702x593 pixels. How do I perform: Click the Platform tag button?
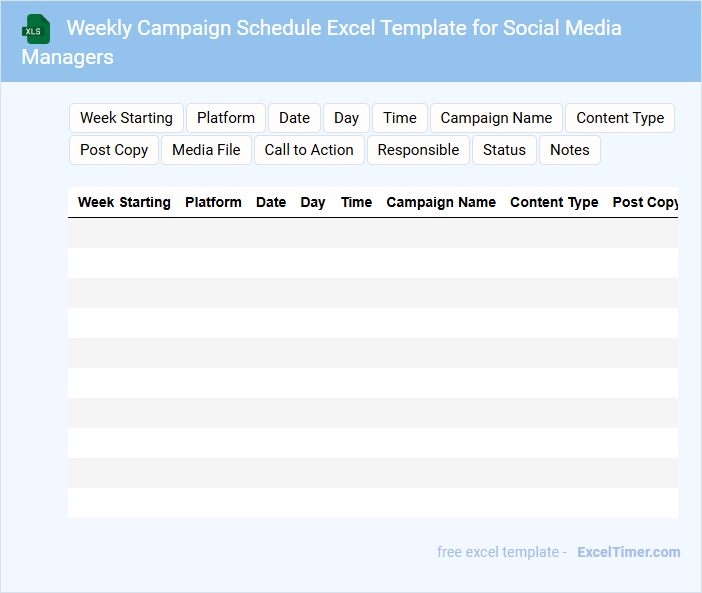226,118
